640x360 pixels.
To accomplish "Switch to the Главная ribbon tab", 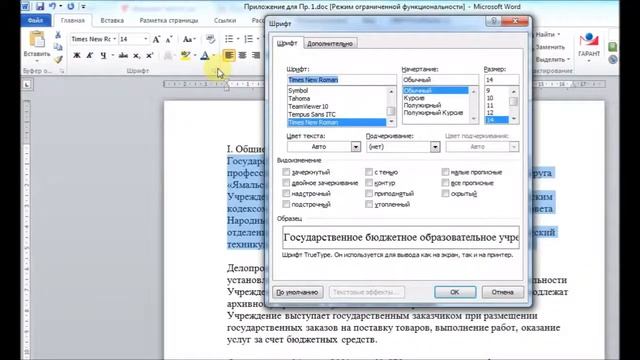I will pyautogui.click(x=73, y=20).
